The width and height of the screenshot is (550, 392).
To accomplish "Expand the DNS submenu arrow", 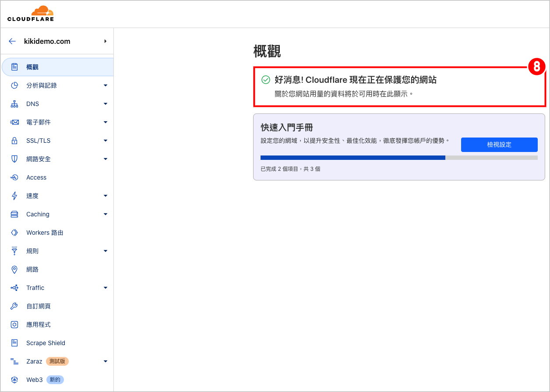I will [106, 104].
